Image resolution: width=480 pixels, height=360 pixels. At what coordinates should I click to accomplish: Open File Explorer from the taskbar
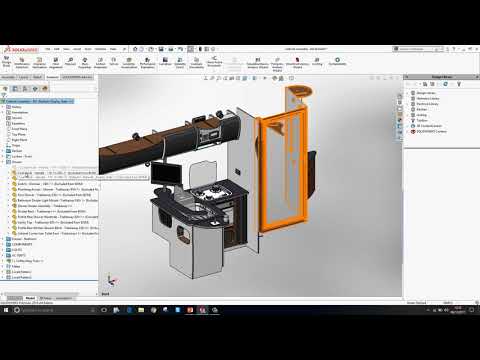(x=141, y=310)
